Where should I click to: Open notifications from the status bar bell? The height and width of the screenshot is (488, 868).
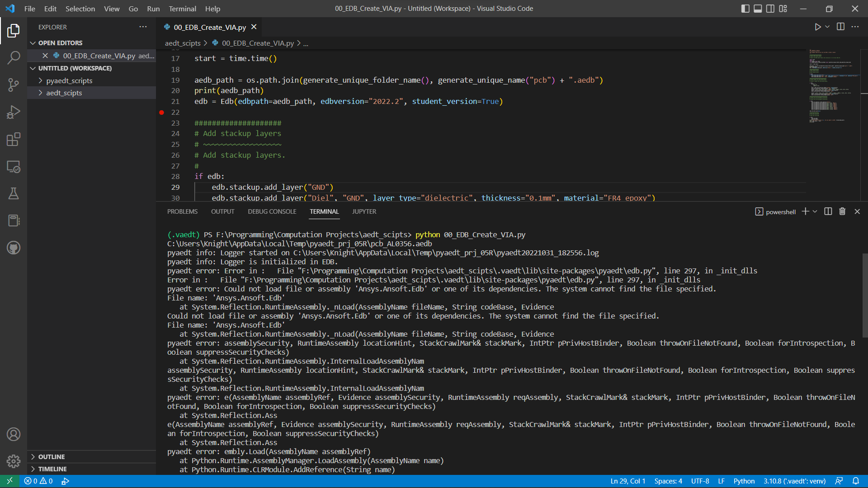[x=856, y=481]
